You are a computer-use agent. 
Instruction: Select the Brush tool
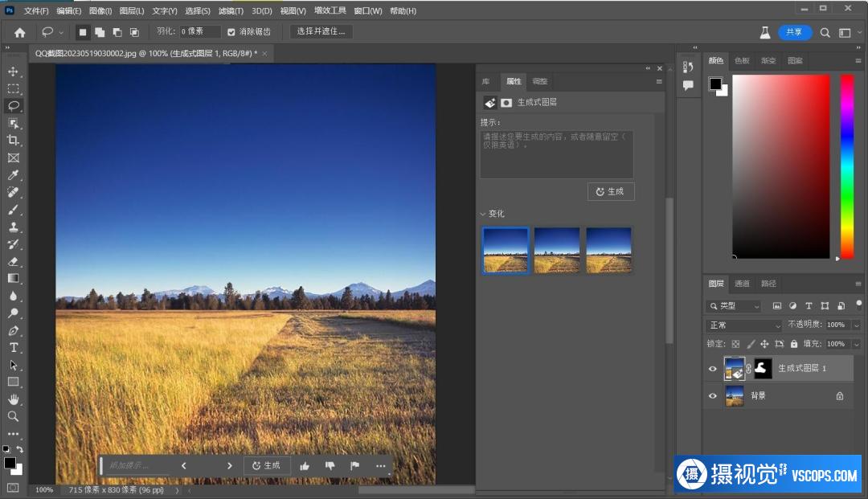(x=14, y=210)
